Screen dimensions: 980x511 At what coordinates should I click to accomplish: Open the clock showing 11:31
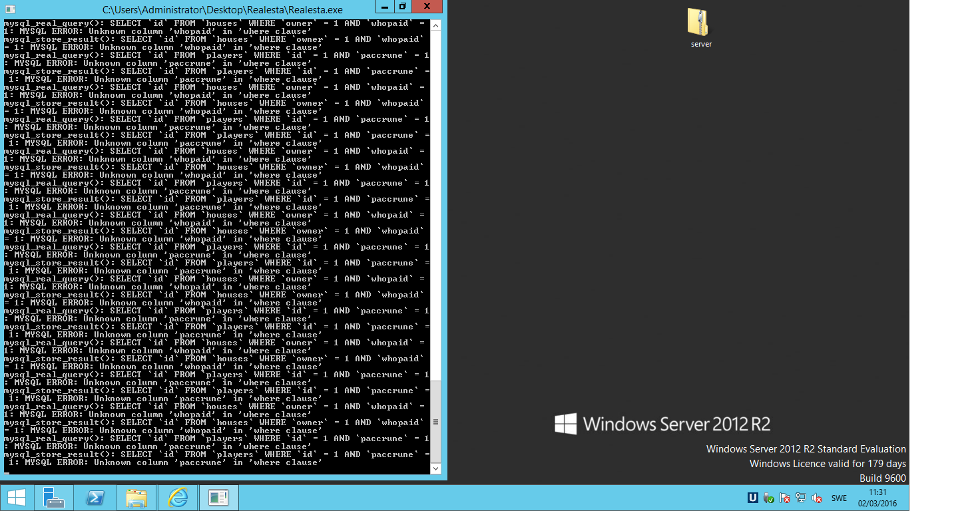tap(877, 498)
